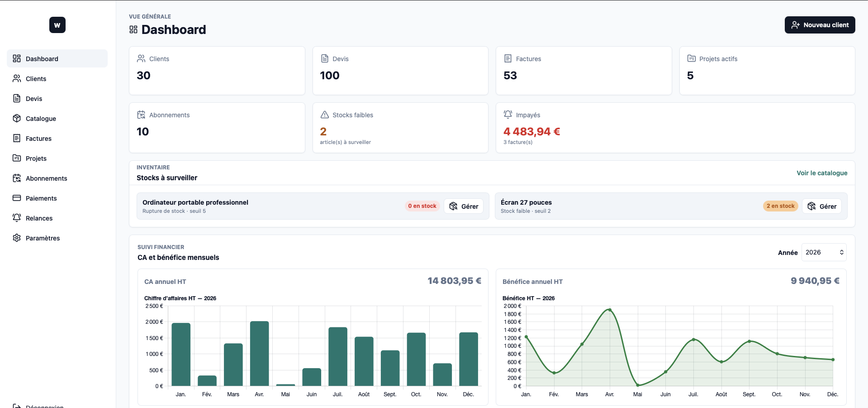Screen dimensions: 868x408
Task: Follow the Voir le catalogue link
Action: tap(822, 173)
